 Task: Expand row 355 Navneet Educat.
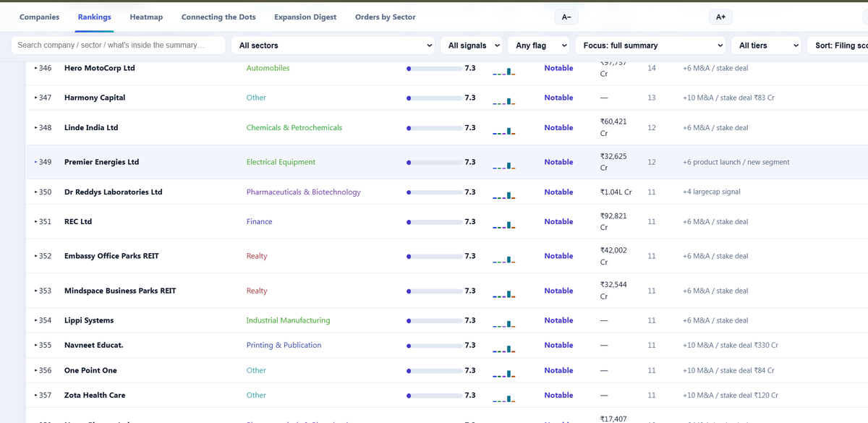[36, 345]
